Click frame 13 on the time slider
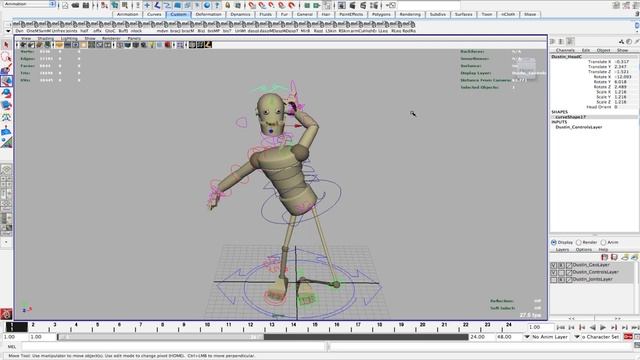 point(272,327)
